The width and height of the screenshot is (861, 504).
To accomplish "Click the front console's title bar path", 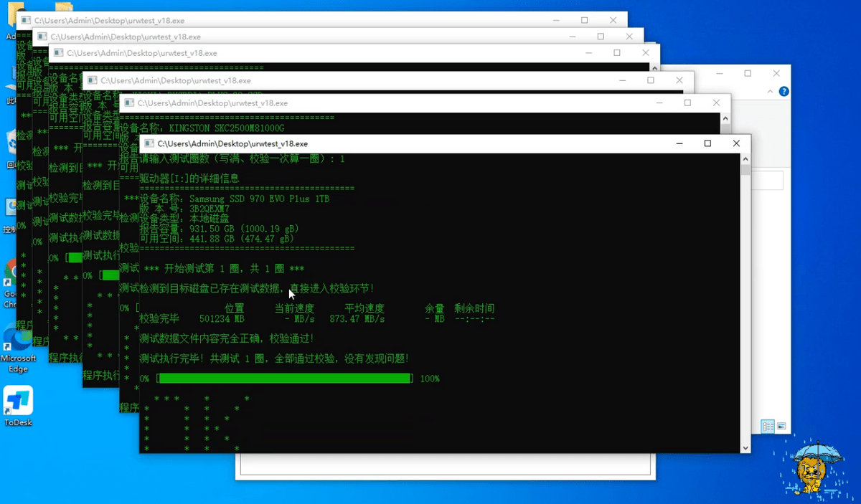I will point(232,144).
